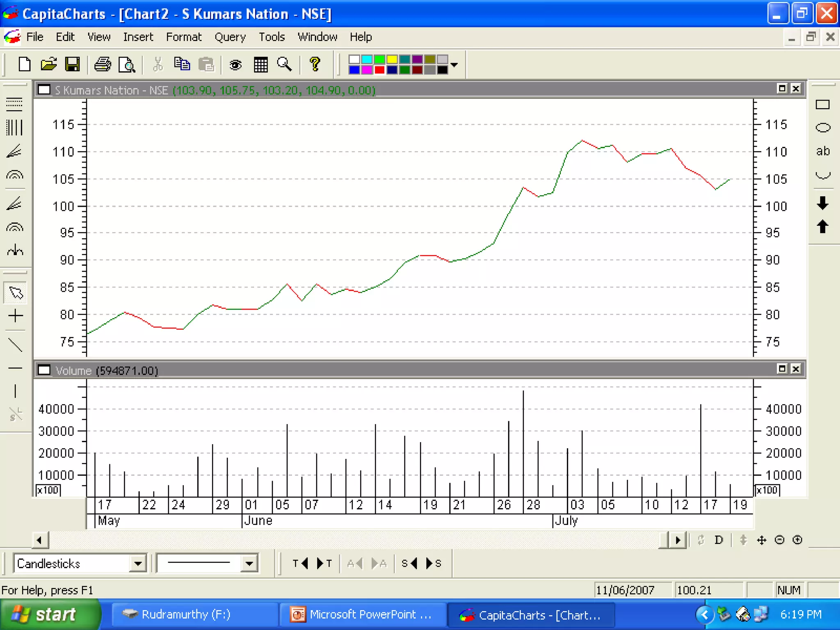The height and width of the screenshot is (630, 840).
Task: Select the crosshair cursor tool
Action: (x=15, y=315)
